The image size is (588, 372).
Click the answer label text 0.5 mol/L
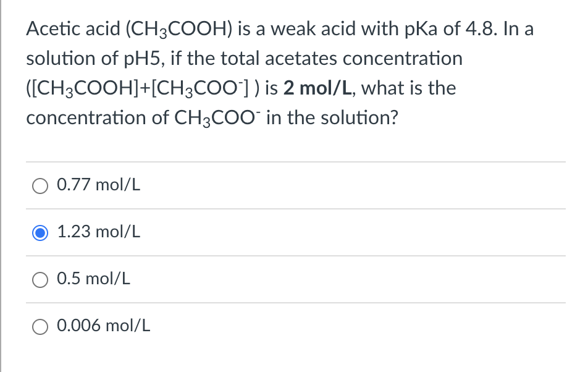tap(93, 279)
